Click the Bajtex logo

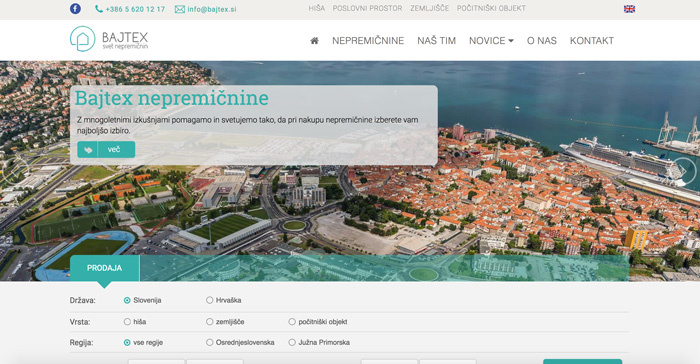tap(109, 39)
